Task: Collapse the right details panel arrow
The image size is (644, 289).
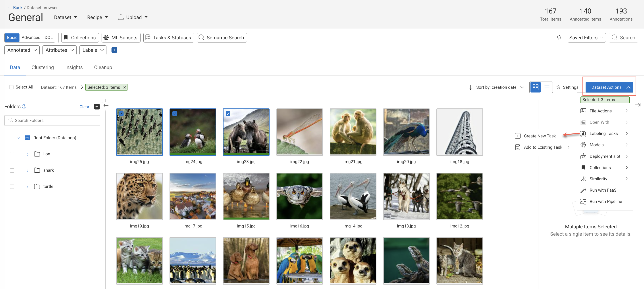Action: tap(638, 105)
